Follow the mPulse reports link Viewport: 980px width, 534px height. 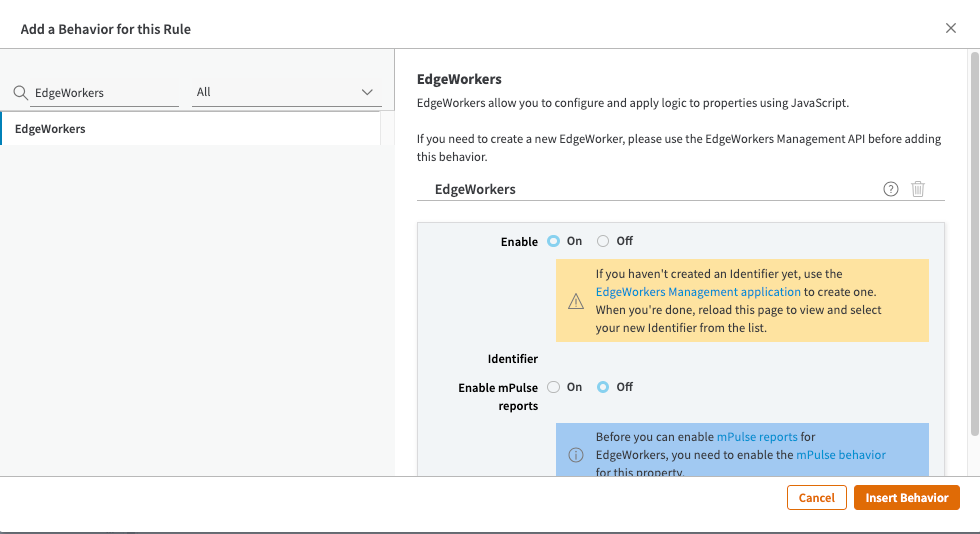(x=757, y=437)
